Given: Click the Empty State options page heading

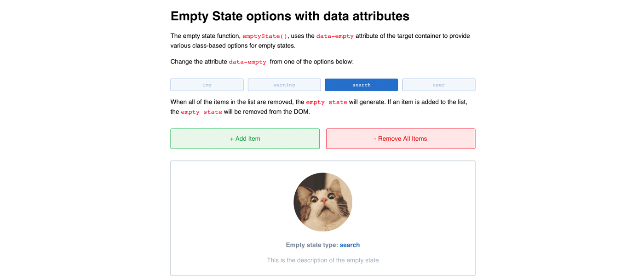Looking at the screenshot, I should [290, 16].
